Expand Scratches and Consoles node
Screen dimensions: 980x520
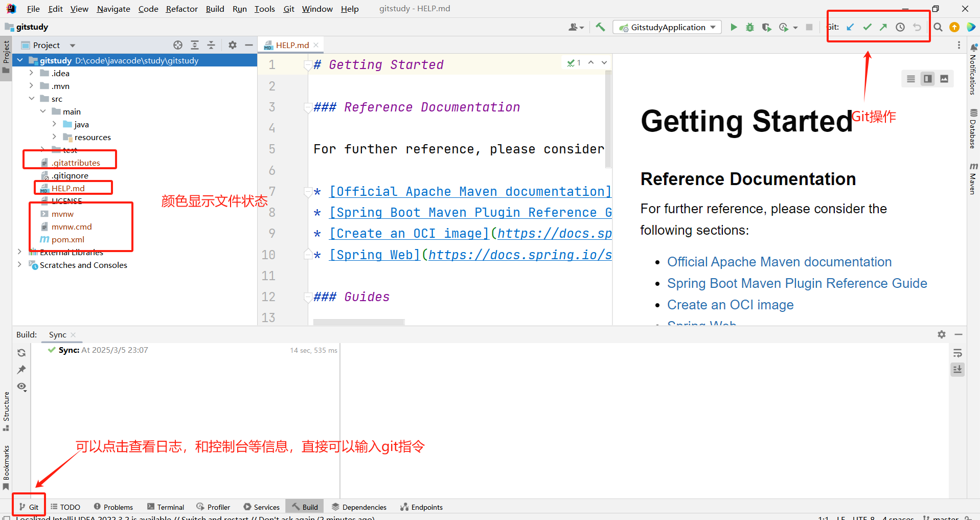pos(19,265)
